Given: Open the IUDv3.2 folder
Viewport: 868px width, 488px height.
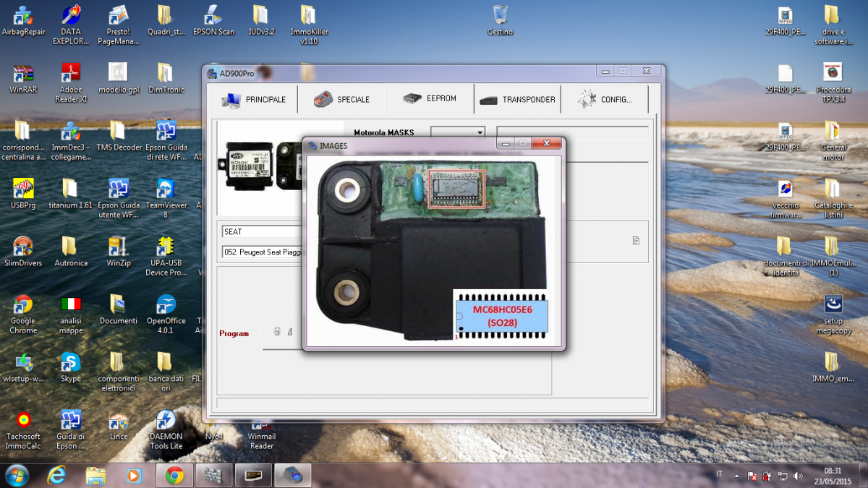Looking at the screenshot, I should pyautogui.click(x=261, y=21).
